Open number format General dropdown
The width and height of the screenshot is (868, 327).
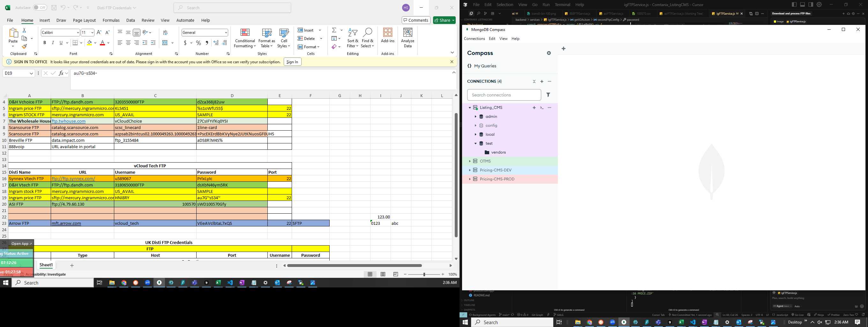(226, 32)
